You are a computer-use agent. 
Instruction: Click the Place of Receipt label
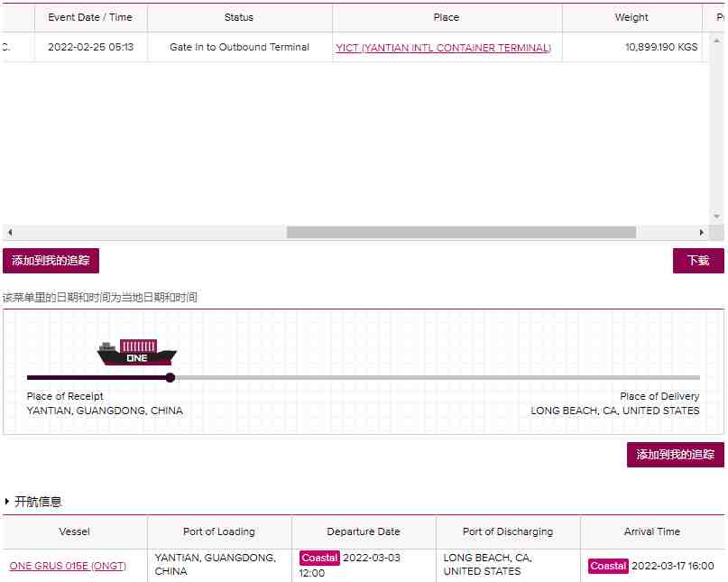coord(65,396)
